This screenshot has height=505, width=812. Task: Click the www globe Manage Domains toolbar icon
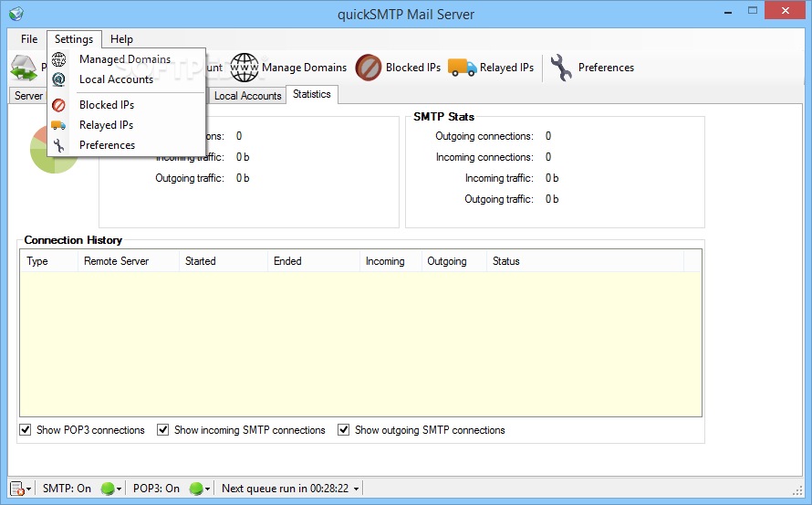(245, 68)
